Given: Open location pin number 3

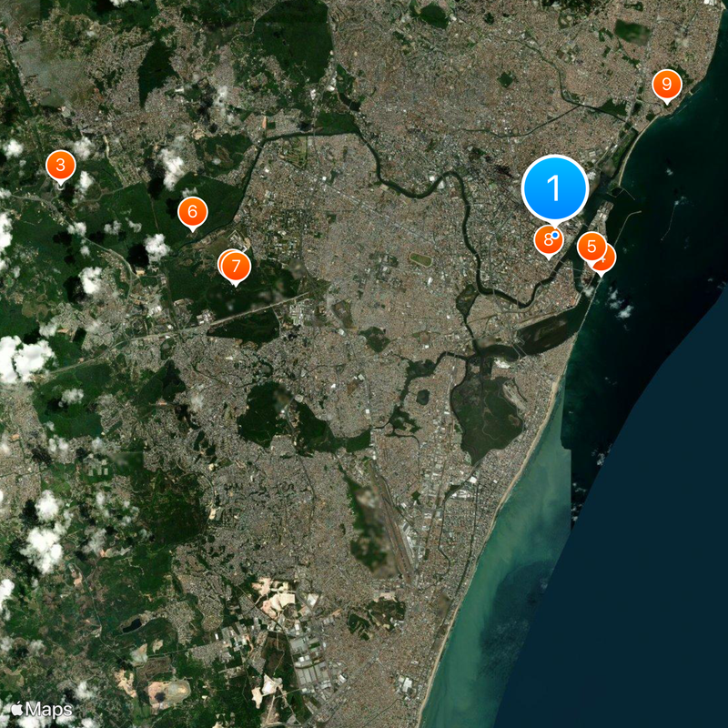Looking at the screenshot, I should pos(59,166).
